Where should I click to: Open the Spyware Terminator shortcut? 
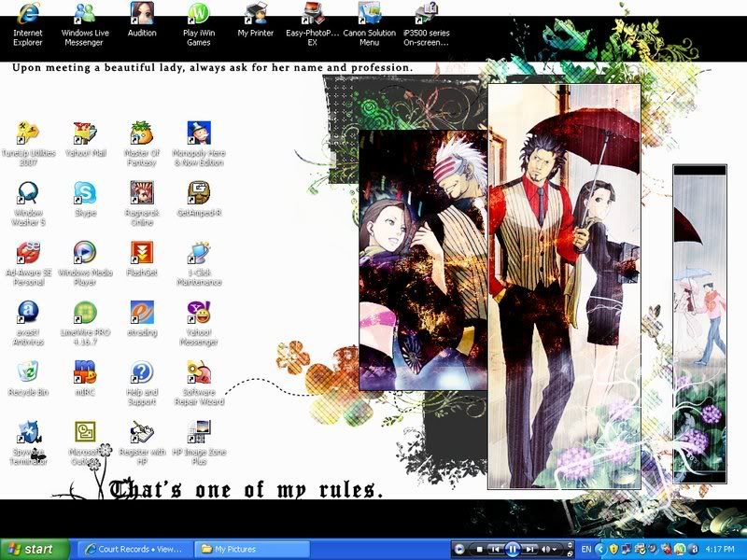point(28,442)
